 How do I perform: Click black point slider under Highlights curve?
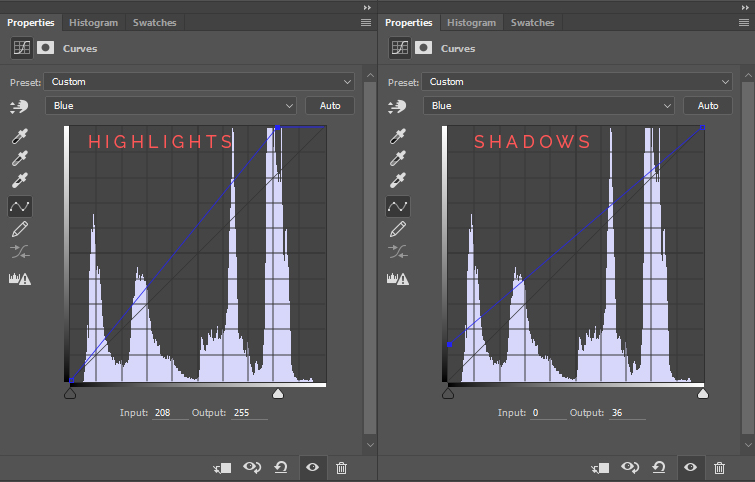click(x=70, y=394)
